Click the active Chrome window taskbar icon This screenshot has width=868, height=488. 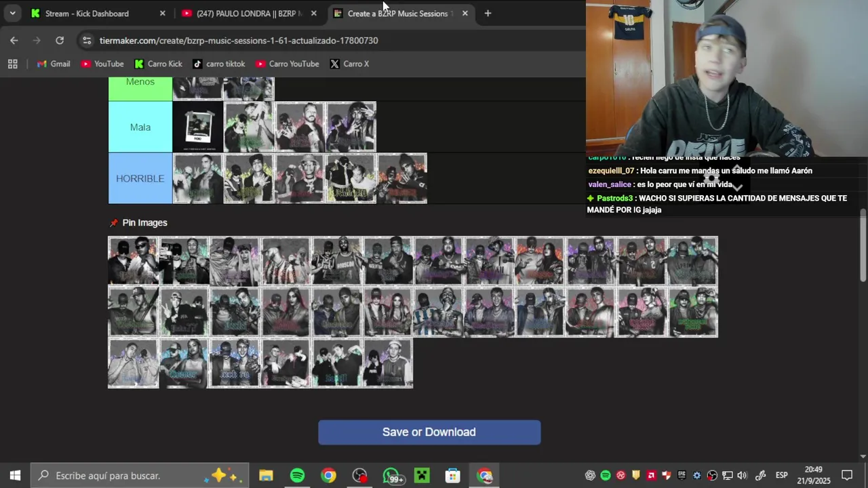[484, 476]
